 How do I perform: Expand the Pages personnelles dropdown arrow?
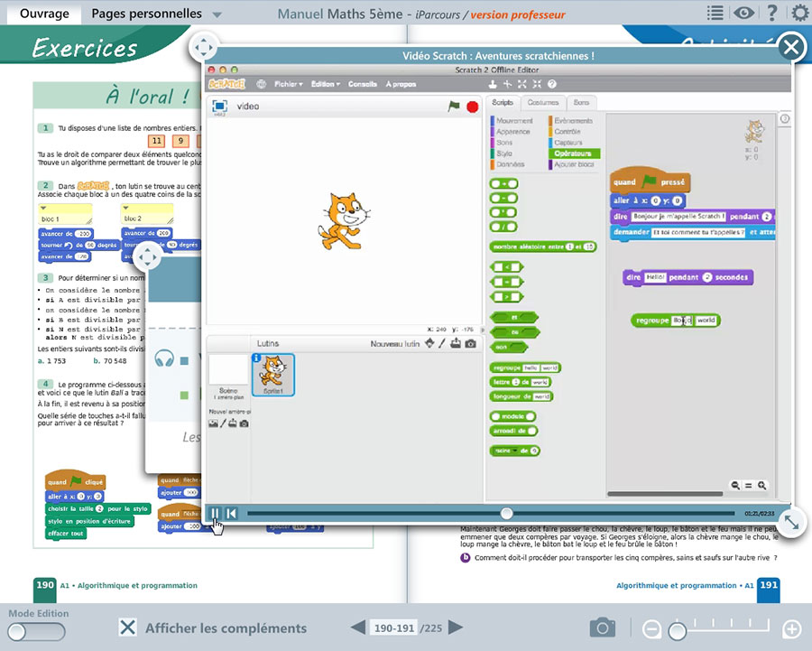tap(217, 14)
